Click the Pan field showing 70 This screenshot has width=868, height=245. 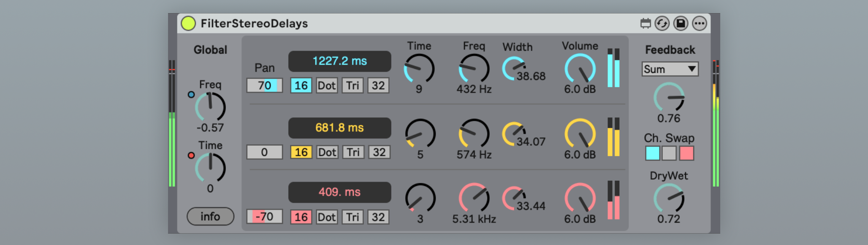pos(264,86)
